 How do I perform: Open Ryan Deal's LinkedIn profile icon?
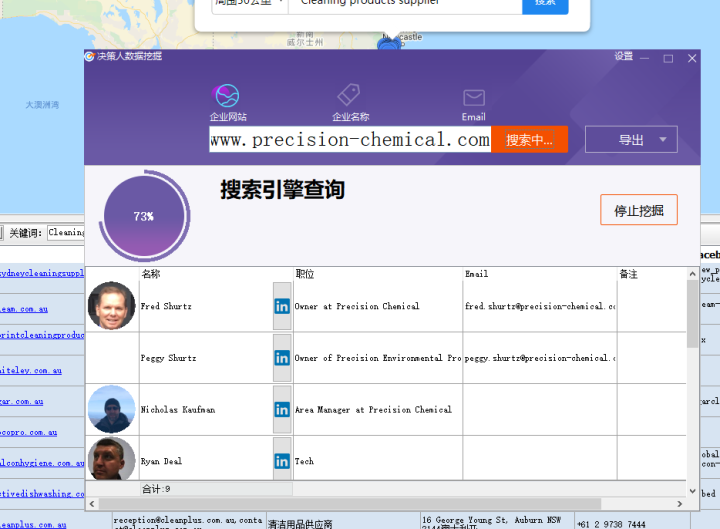[282, 461]
